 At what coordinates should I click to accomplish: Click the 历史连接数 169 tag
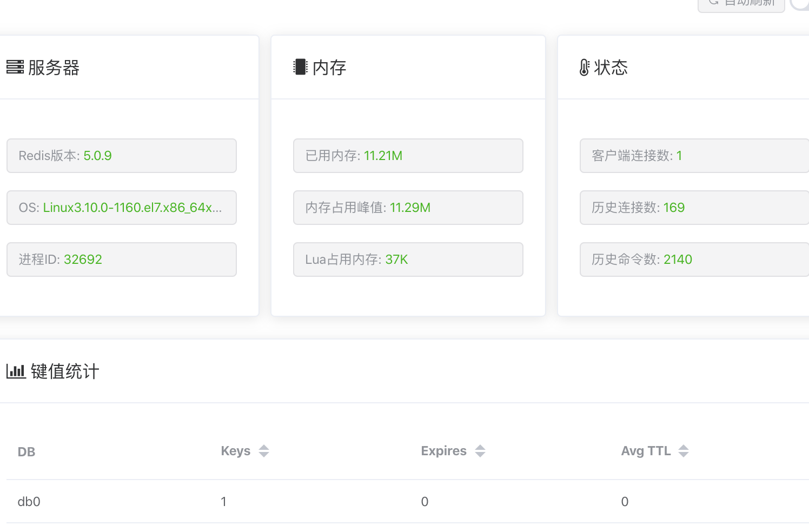pyautogui.click(x=694, y=208)
